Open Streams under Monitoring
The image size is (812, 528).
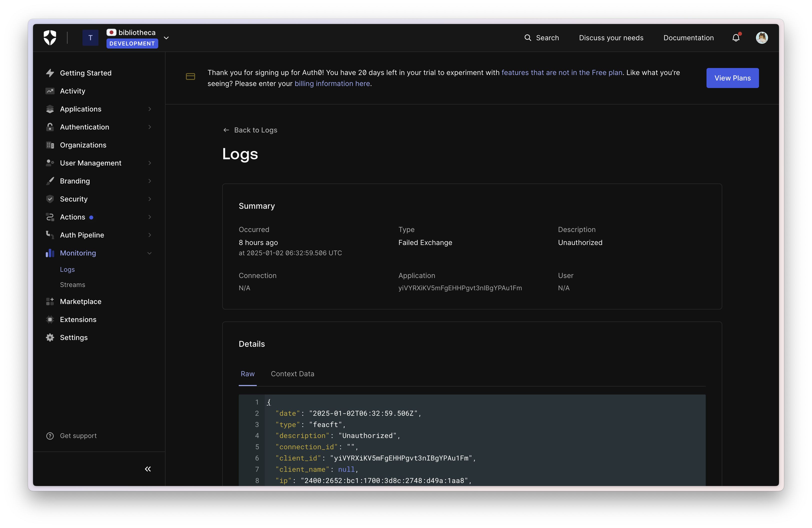coord(72,285)
